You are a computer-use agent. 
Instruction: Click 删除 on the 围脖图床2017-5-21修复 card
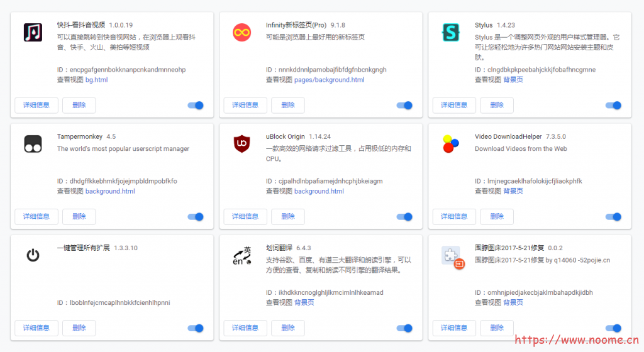click(x=497, y=327)
